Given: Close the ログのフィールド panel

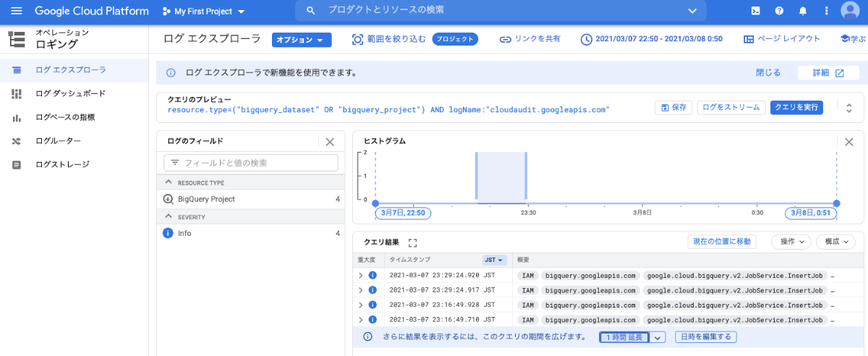Looking at the screenshot, I should [330, 142].
